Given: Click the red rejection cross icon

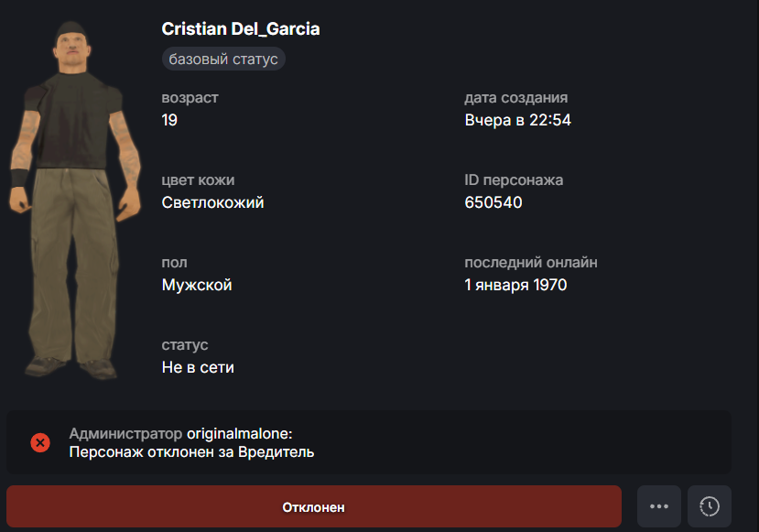Looking at the screenshot, I should 40,443.
